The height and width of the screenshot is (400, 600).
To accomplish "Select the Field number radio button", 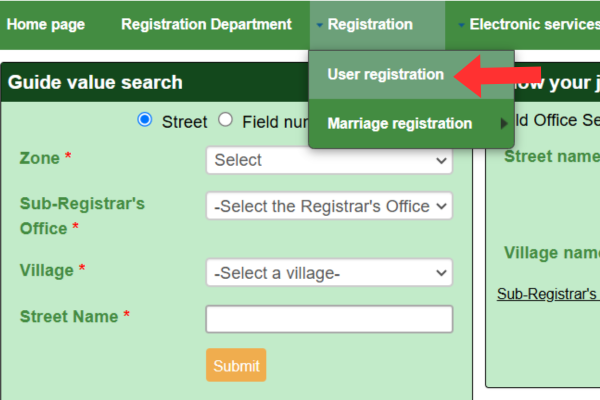I will (x=225, y=120).
